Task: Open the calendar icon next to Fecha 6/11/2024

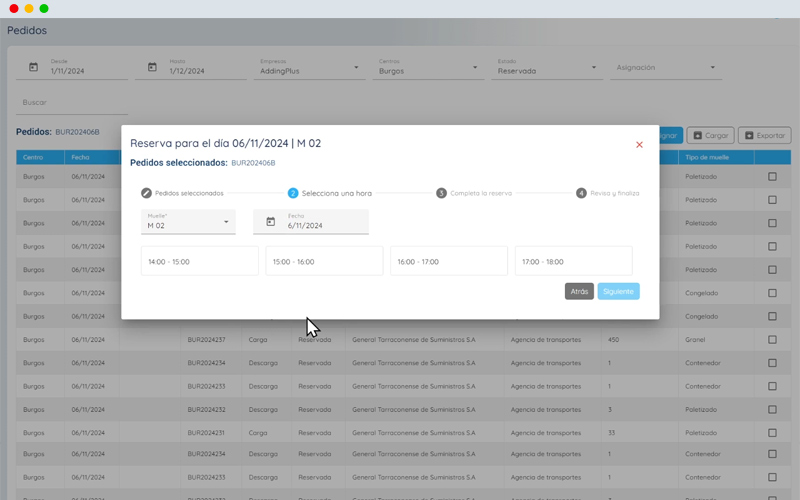Action: coord(270,221)
